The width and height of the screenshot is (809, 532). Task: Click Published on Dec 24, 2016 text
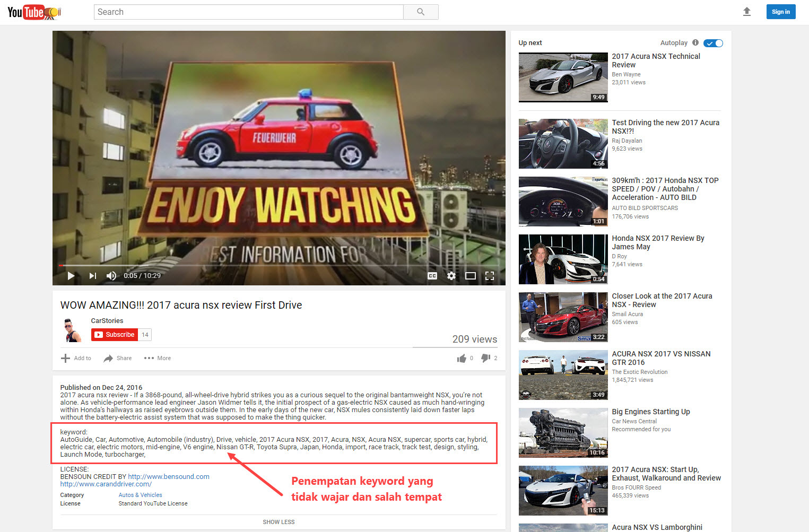tap(101, 387)
